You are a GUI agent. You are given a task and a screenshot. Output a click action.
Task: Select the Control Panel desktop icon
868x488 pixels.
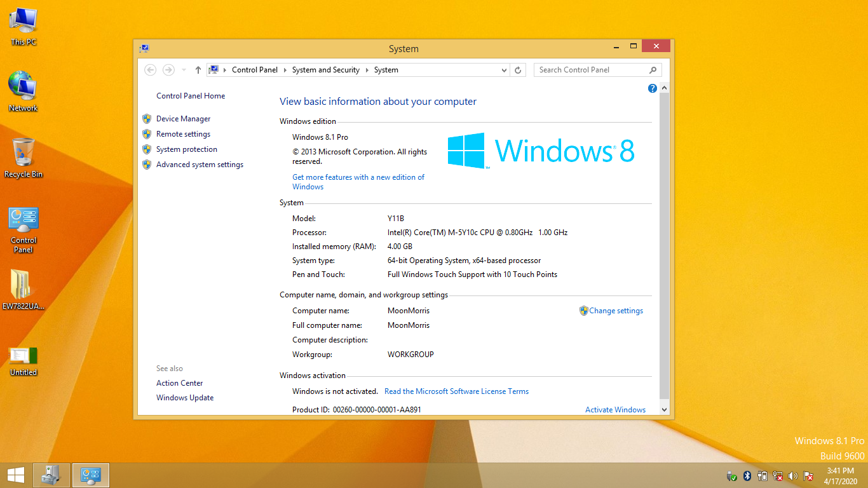(24, 230)
